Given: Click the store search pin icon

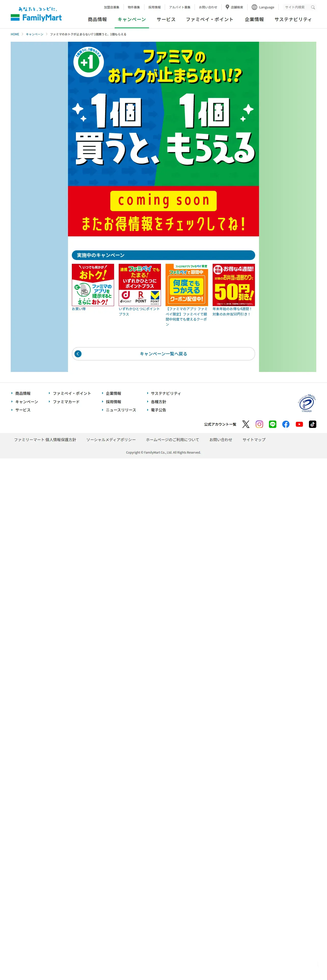Looking at the screenshot, I should coord(227,7).
